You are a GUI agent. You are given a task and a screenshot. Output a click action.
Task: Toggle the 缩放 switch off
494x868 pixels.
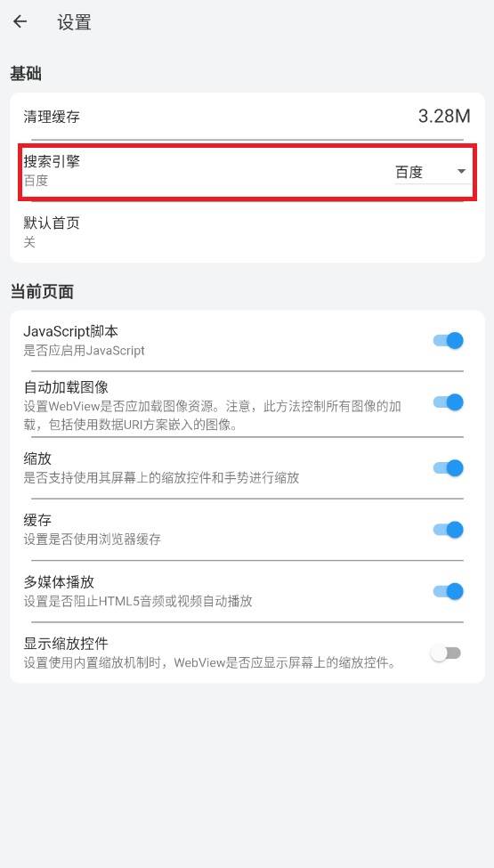[x=448, y=468]
